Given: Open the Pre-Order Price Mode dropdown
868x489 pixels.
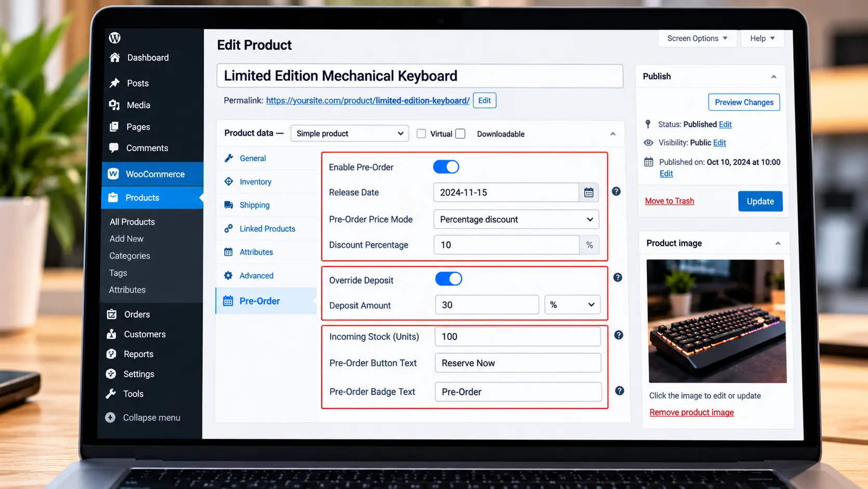Looking at the screenshot, I should tap(516, 219).
